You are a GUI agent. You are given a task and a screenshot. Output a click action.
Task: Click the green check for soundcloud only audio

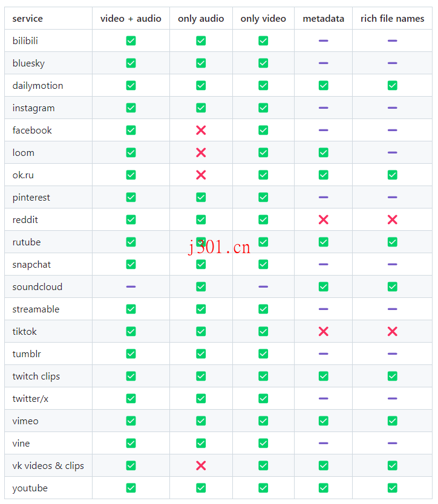pos(201,286)
